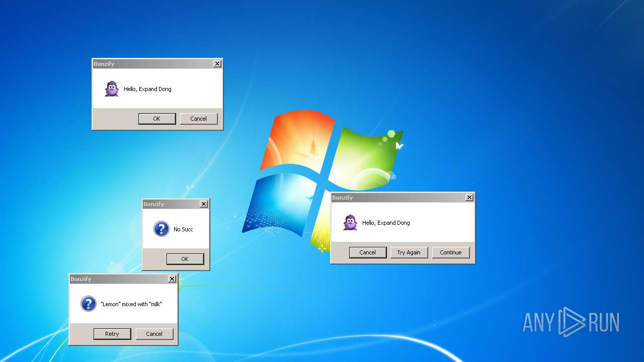Close the top-left Bonzify Hello dialog

tap(217, 64)
